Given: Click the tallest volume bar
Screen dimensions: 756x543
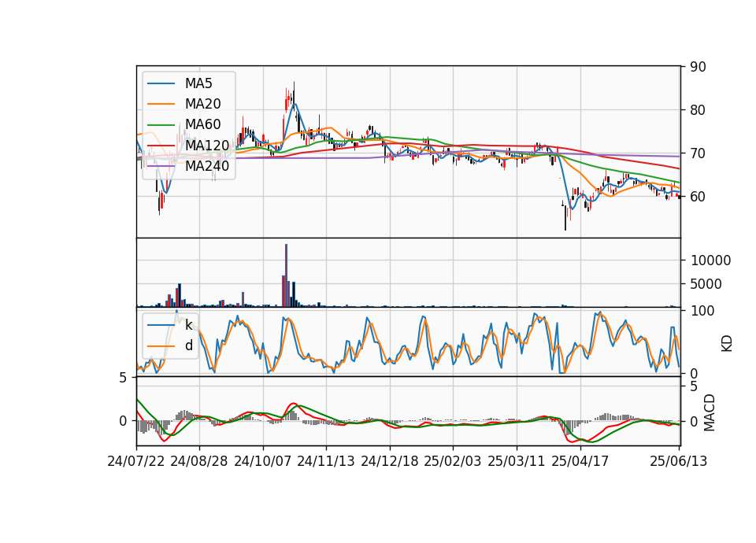Looking at the screenshot, I should 287,275.
